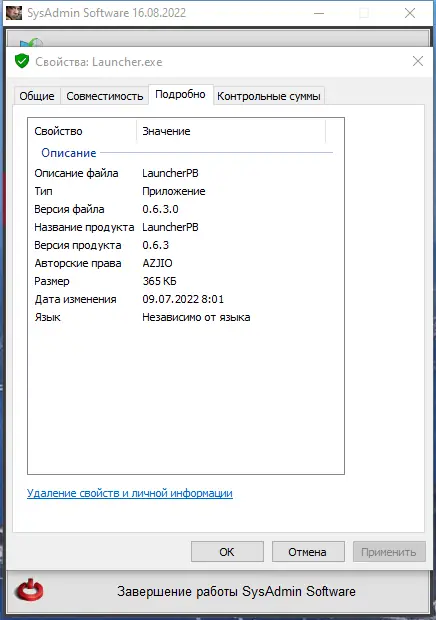Select the Описание файла row
Image resolution: width=436 pixels, height=620 pixels.
[x=186, y=173]
